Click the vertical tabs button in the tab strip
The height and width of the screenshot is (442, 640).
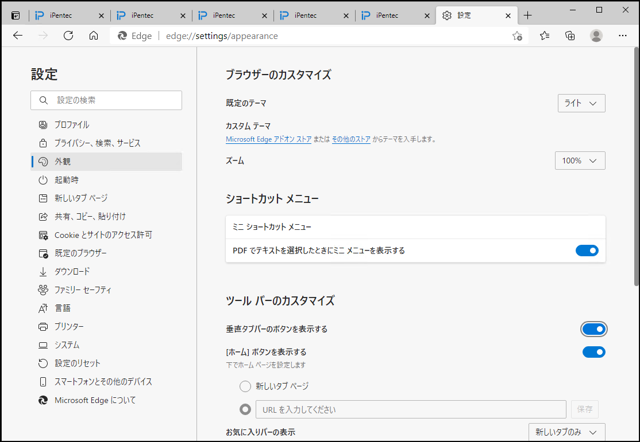tap(16, 16)
